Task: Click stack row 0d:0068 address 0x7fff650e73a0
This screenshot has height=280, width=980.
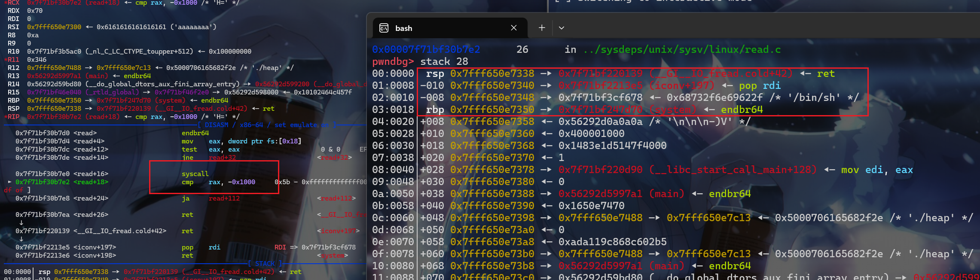Action: coord(492,230)
